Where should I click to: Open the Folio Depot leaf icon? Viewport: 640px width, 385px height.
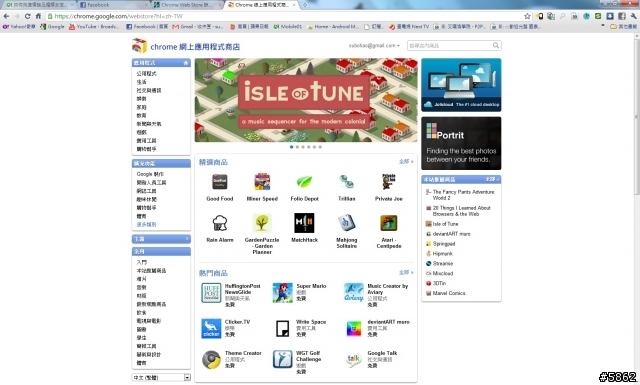[x=304, y=182]
